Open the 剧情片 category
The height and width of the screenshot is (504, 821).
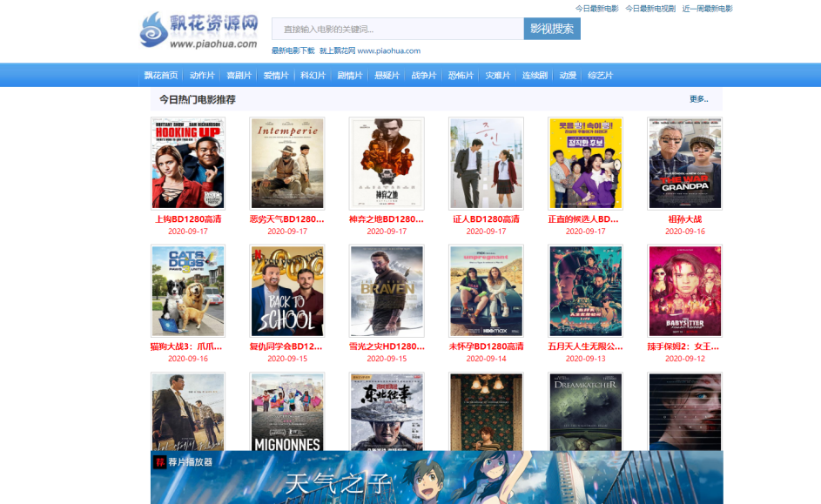(350, 76)
